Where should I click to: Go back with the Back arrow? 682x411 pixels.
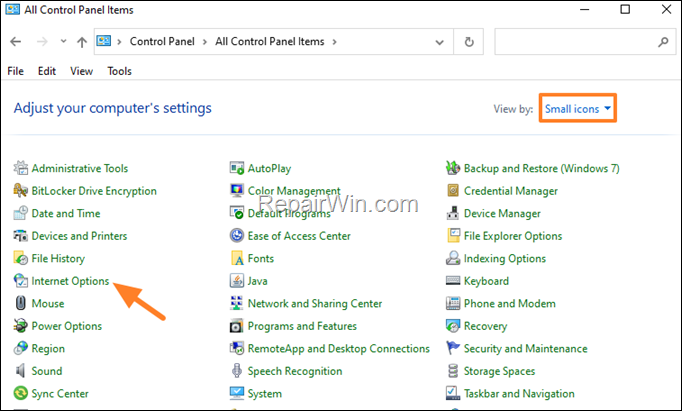(16, 41)
